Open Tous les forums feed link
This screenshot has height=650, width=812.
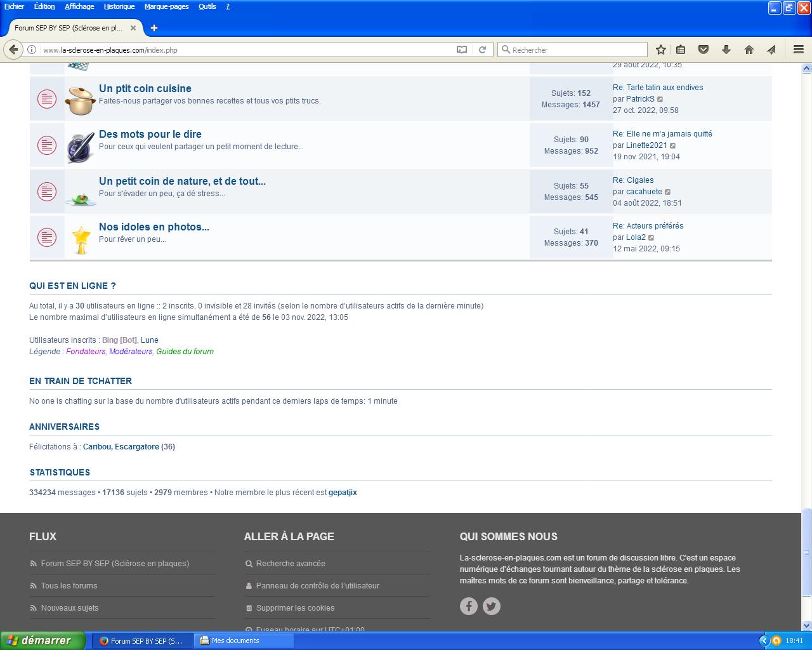tap(69, 586)
